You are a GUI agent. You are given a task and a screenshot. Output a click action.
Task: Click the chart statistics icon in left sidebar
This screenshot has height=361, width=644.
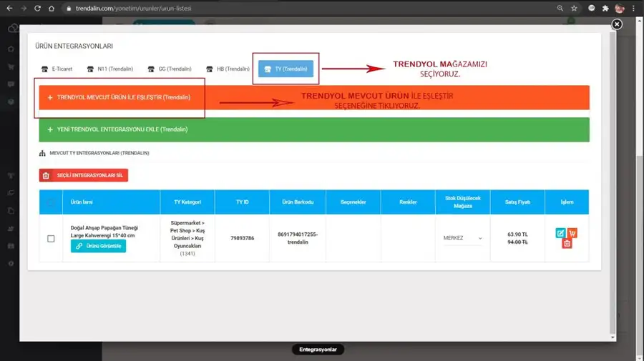tap(11, 229)
